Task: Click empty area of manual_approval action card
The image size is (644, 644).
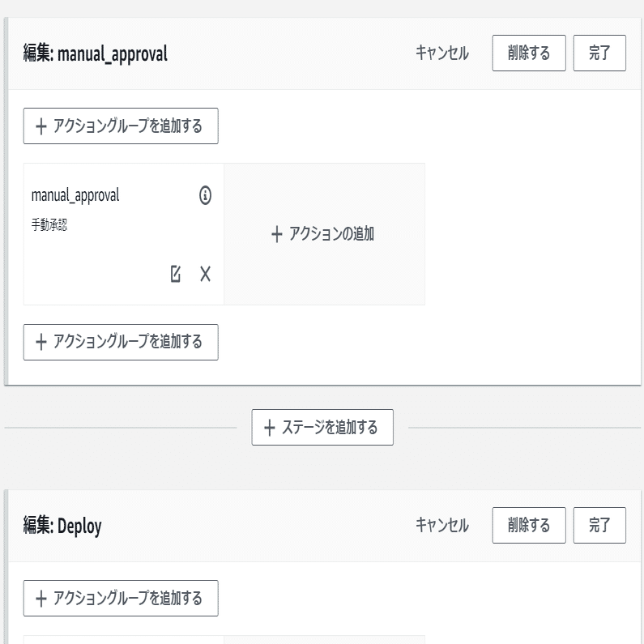Action: point(97,259)
